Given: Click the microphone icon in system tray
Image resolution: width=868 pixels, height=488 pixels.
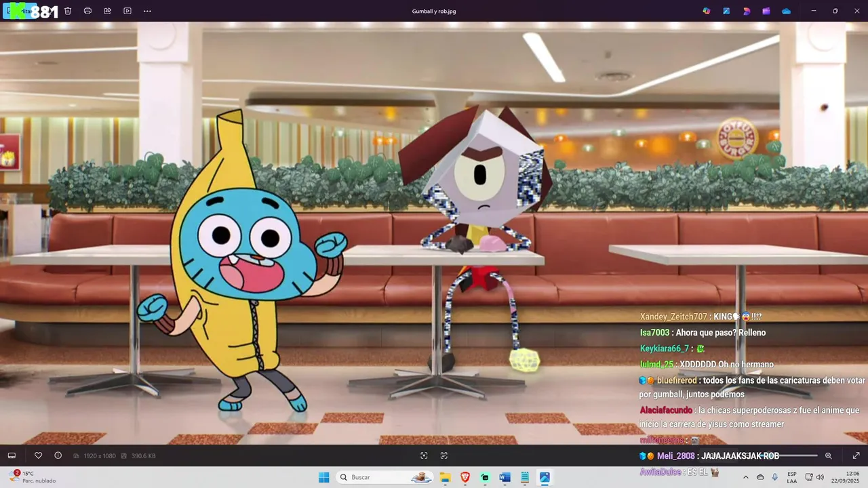Looking at the screenshot, I should 774,477.
